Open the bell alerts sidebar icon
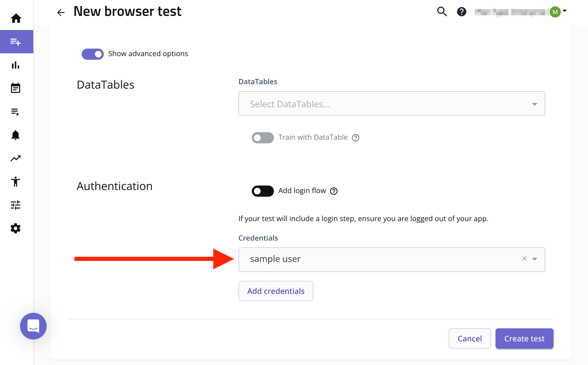 coord(16,135)
